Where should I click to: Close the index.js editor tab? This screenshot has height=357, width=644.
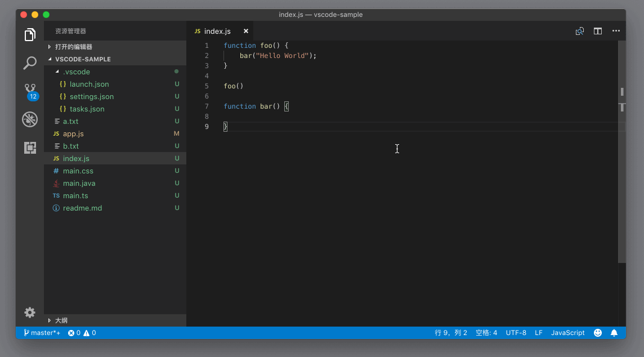pyautogui.click(x=246, y=32)
